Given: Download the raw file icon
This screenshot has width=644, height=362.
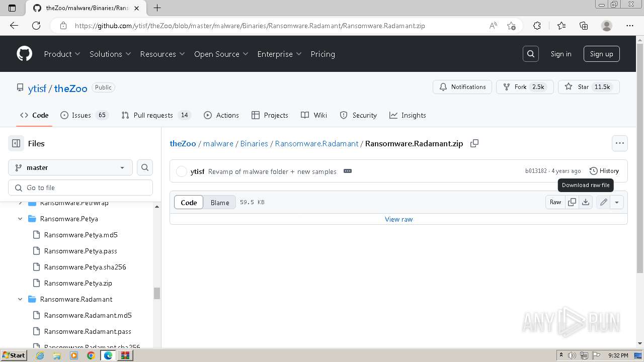Looking at the screenshot, I should pos(586,202).
